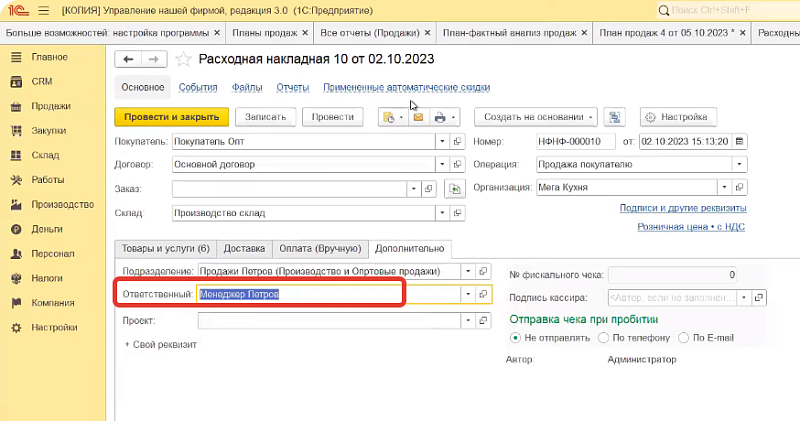Open Работы sidebar section
Viewport: 800px width, 421px height.
pos(48,180)
